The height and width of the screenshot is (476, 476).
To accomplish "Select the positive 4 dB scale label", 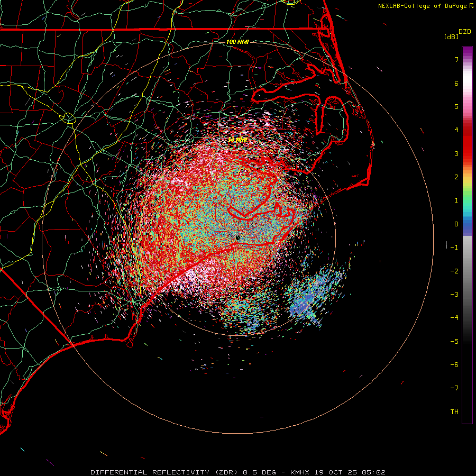I will pyautogui.click(x=456, y=130).
